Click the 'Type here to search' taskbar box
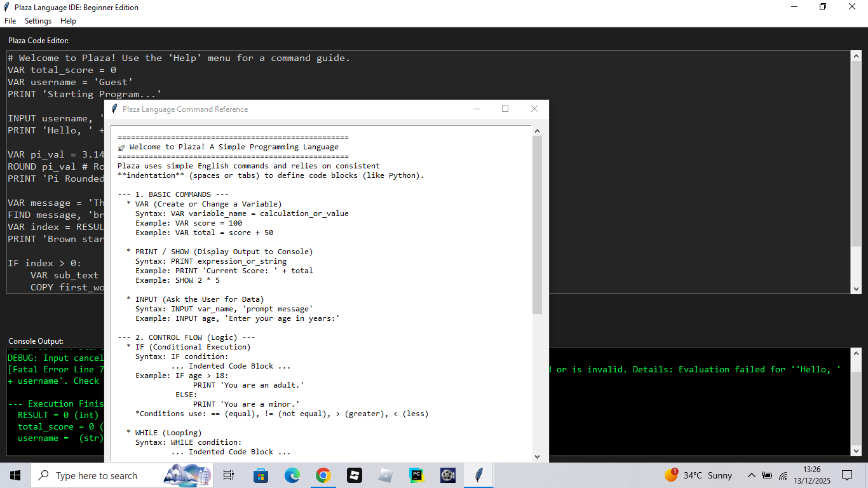The image size is (868, 488). (x=122, y=475)
